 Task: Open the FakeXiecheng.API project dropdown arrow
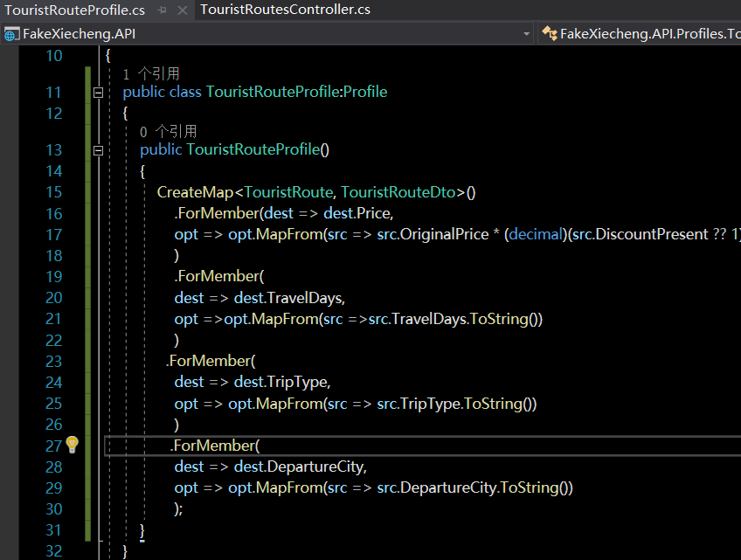[x=526, y=34]
